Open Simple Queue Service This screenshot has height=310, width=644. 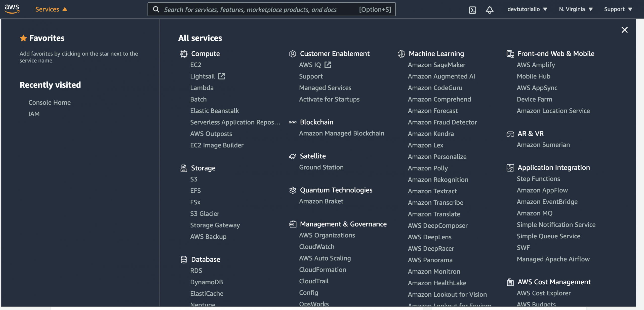pyautogui.click(x=548, y=236)
